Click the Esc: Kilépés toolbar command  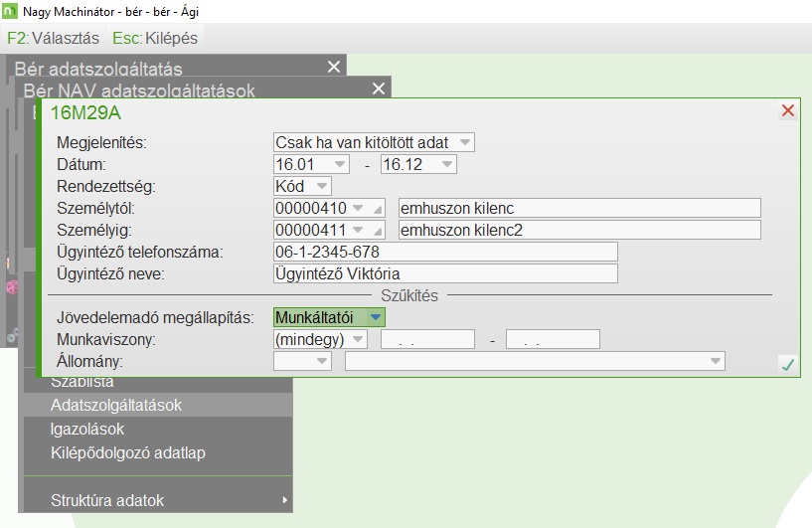(x=155, y=38)
